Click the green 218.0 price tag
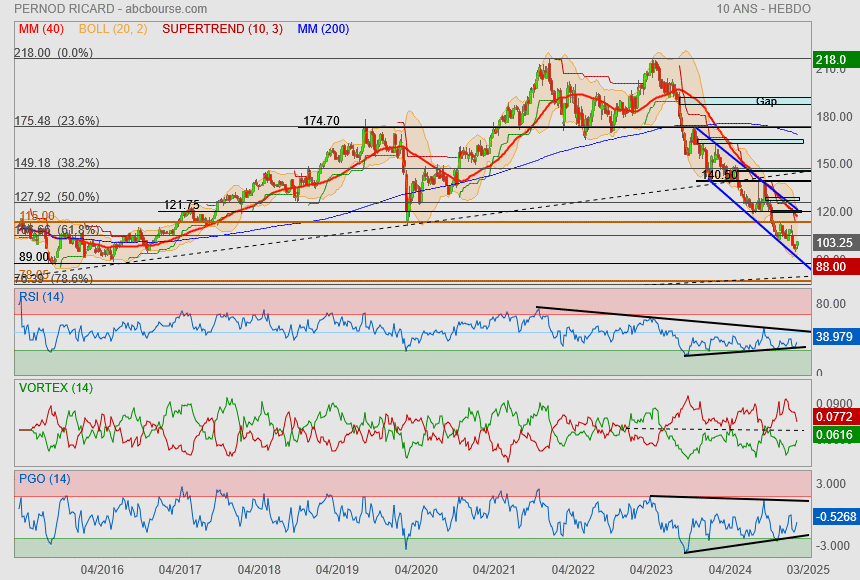This screenshot has width=860, height=580. pyautogui.click(x=835, y=60)
